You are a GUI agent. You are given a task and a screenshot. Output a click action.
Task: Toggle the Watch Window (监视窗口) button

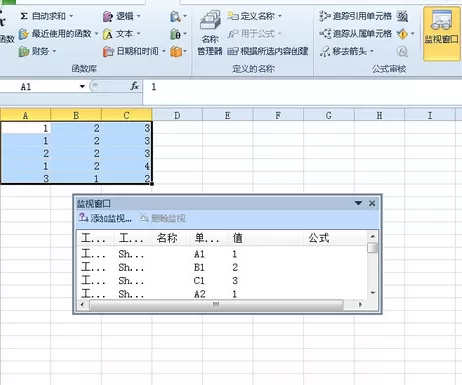click(441, 33)
